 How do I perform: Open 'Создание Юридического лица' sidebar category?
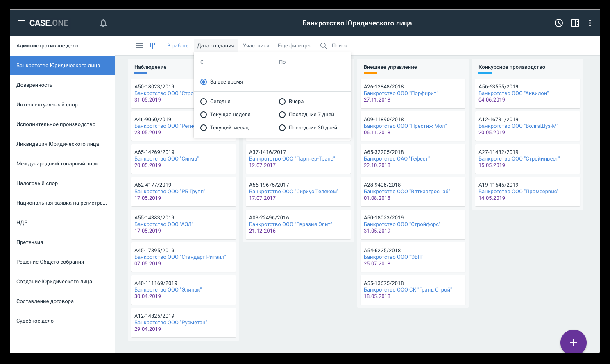(x=62, y=282)
